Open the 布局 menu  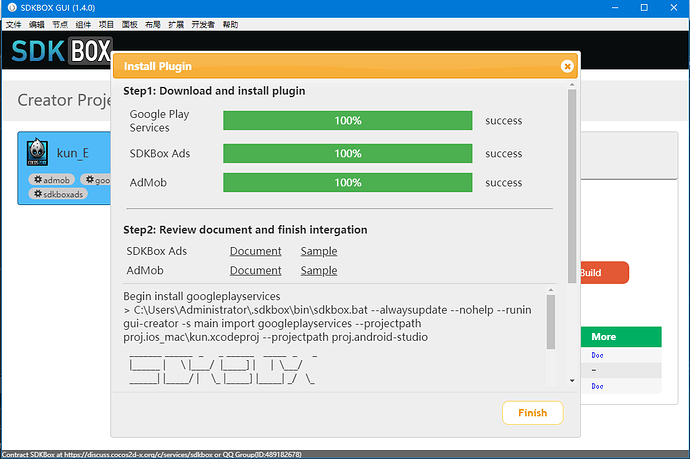point(153,25)
